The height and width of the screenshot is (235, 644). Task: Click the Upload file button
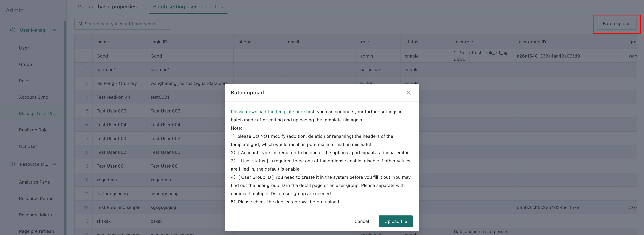pyautogui.click(x=395, y=221)
